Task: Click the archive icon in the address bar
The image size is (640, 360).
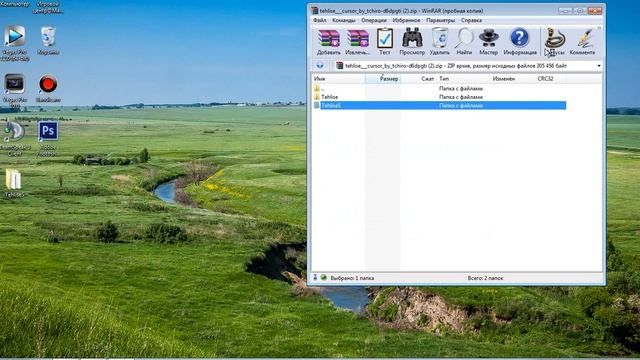Action: (339, 66)
